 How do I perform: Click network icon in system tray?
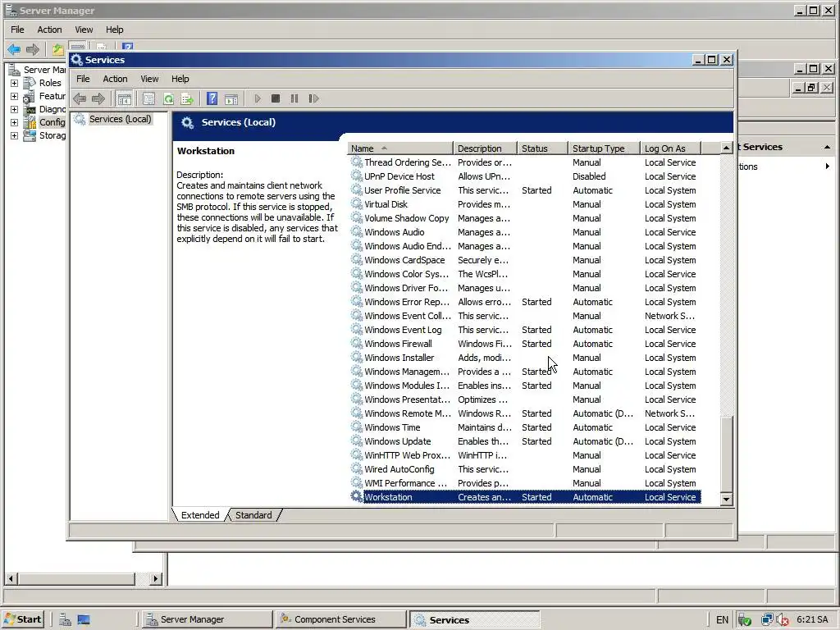(x=767, y=619)
